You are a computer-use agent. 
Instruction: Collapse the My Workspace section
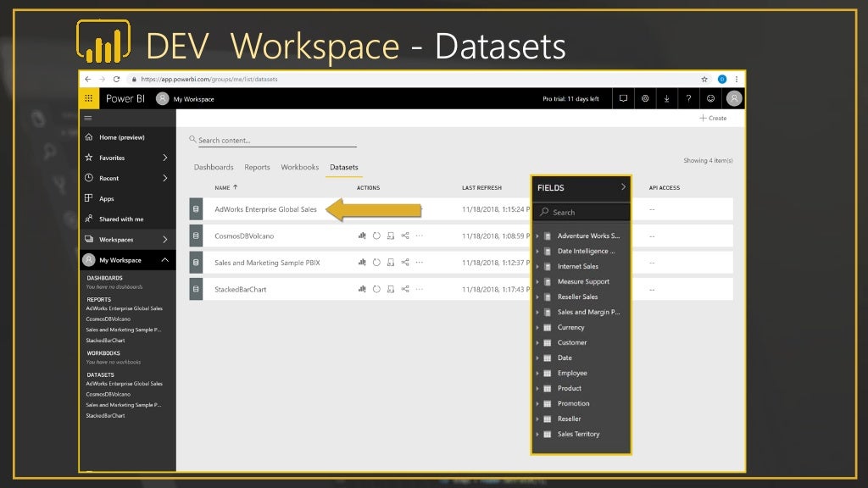[x=164, y=260]
